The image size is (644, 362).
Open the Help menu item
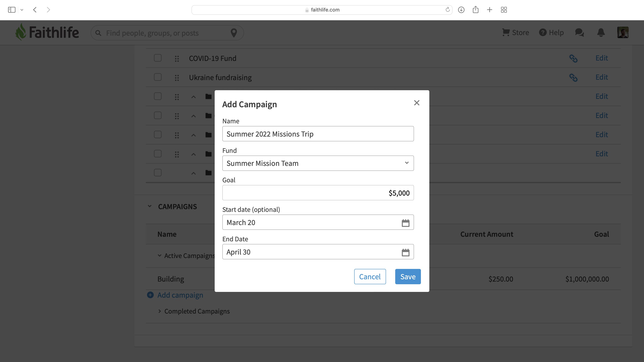(x=551, y=33)
